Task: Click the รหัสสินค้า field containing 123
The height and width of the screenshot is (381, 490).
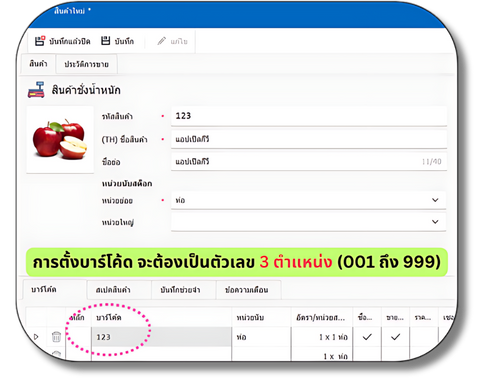Action: pyautogui.click(x=309, y=116)
